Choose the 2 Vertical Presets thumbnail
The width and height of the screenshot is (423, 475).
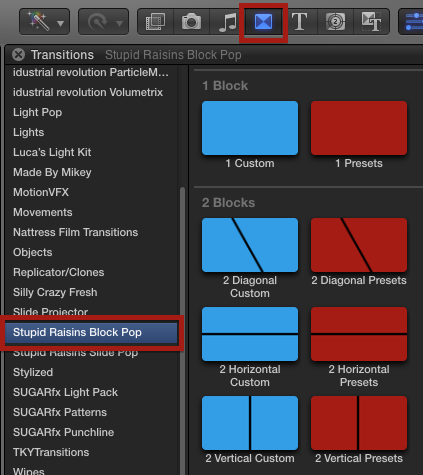359,423
